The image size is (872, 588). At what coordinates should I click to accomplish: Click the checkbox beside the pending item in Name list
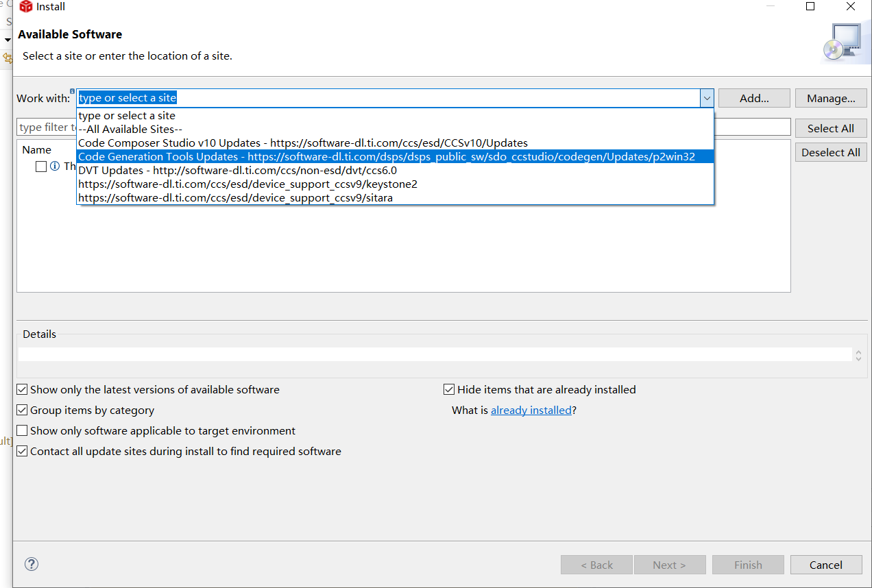point(40,167)
